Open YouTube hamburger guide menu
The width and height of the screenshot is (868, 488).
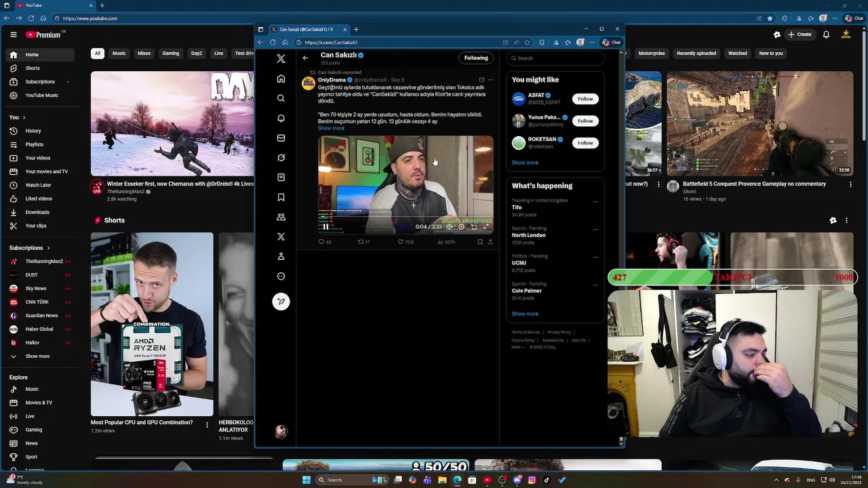pyautogui.click(x=13, y=35)
